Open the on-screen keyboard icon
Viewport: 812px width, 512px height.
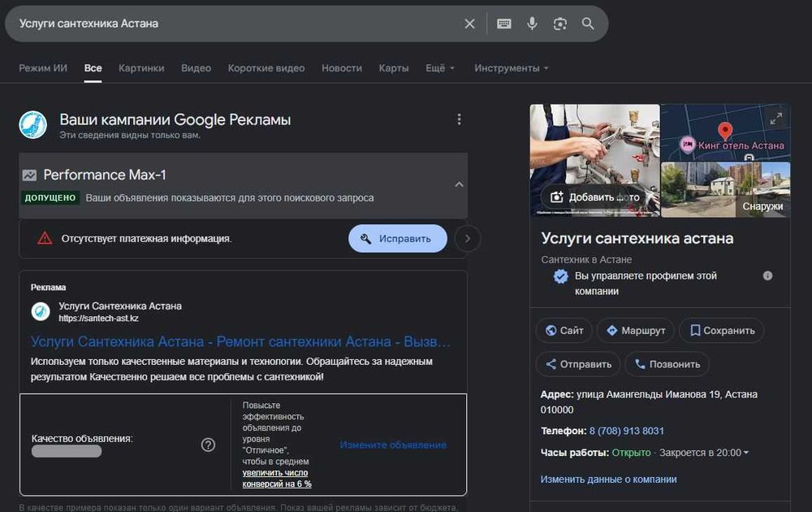click(x=504, y=24)
